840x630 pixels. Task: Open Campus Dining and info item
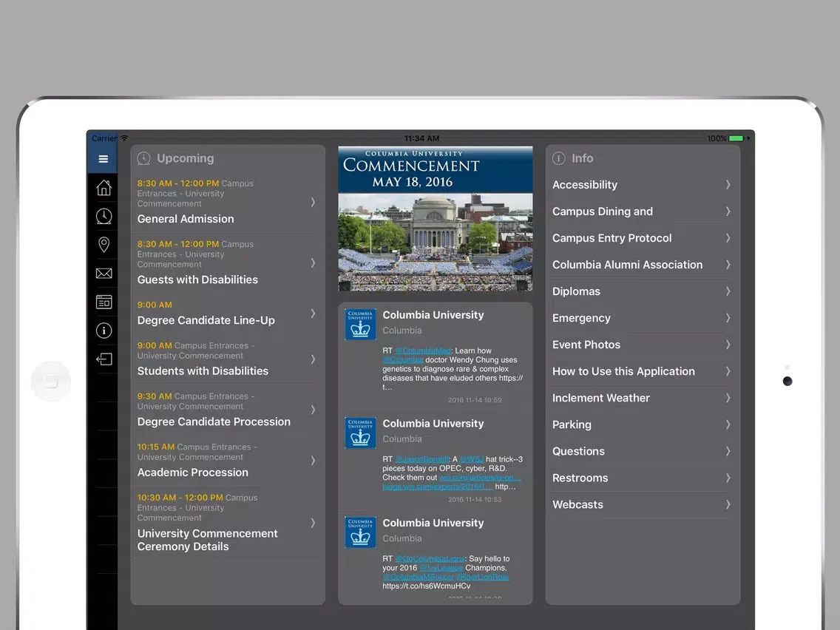[x=643, y=211]
